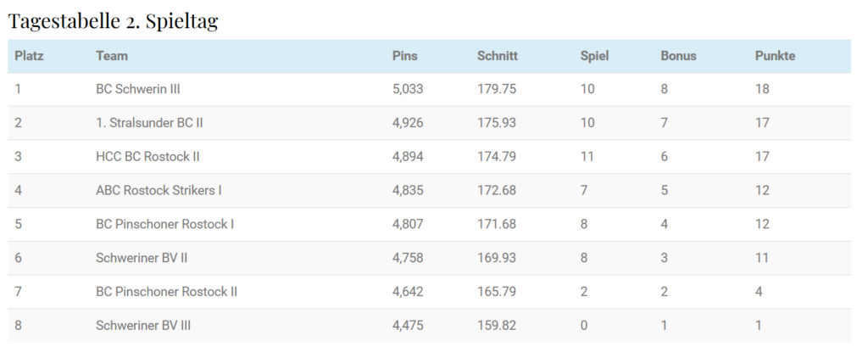Select the Schnitt value 175.93
This screenshot has width=868, height=358.
click(497, 123)
